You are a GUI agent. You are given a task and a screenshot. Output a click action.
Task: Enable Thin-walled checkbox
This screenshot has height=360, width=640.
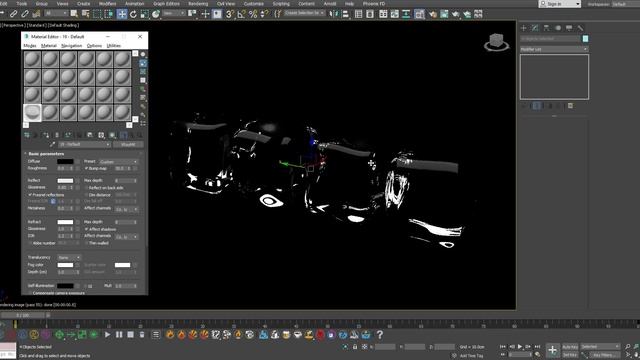click(x=87, y=243)
